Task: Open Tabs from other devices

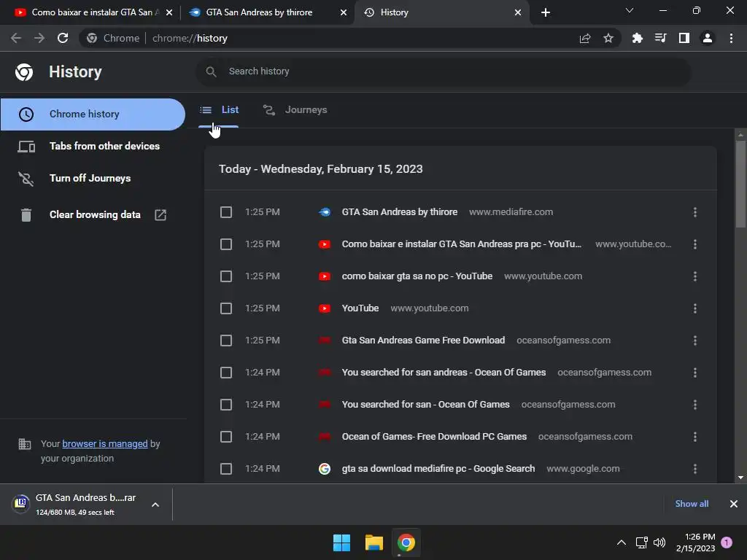Action: pyautogui.click(x=93, y=146)
